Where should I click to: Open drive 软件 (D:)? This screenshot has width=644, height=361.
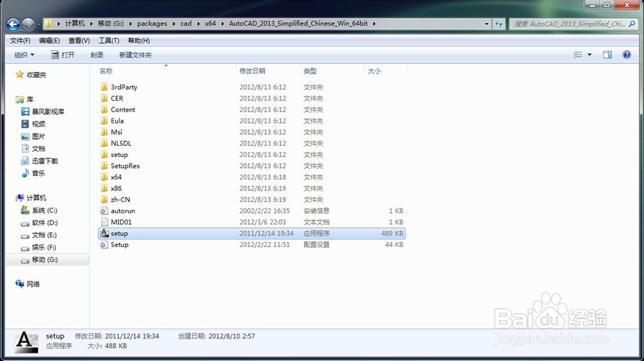(x=39, y=223)
